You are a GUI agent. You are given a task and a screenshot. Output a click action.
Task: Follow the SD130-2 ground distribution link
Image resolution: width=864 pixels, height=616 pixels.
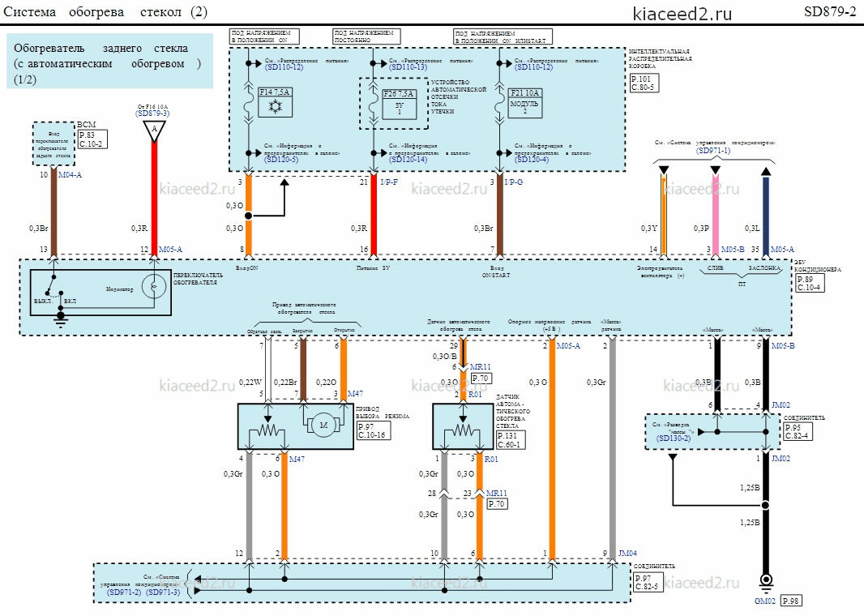click(674, 438)
